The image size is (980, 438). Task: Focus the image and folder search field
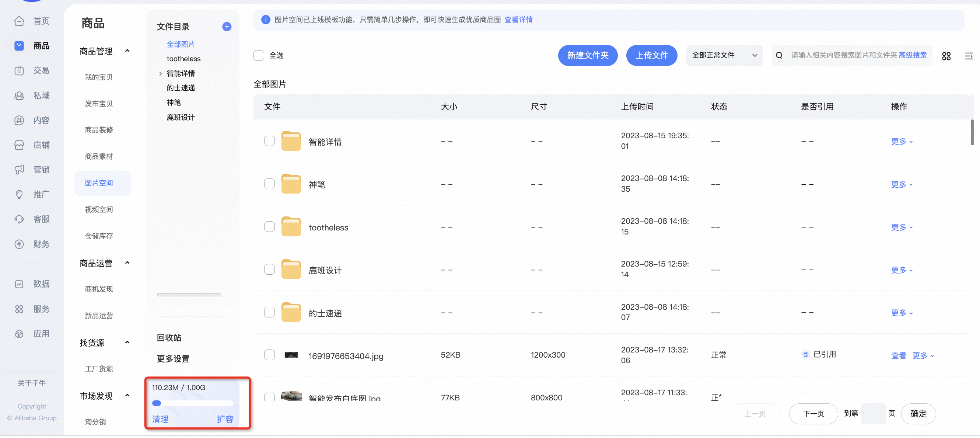click(x=844, y=55)
